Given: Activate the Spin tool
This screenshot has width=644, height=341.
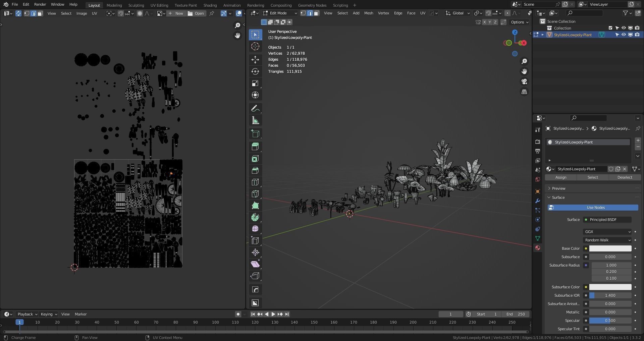Looking at the screenshot, I should tap(255, 217).
